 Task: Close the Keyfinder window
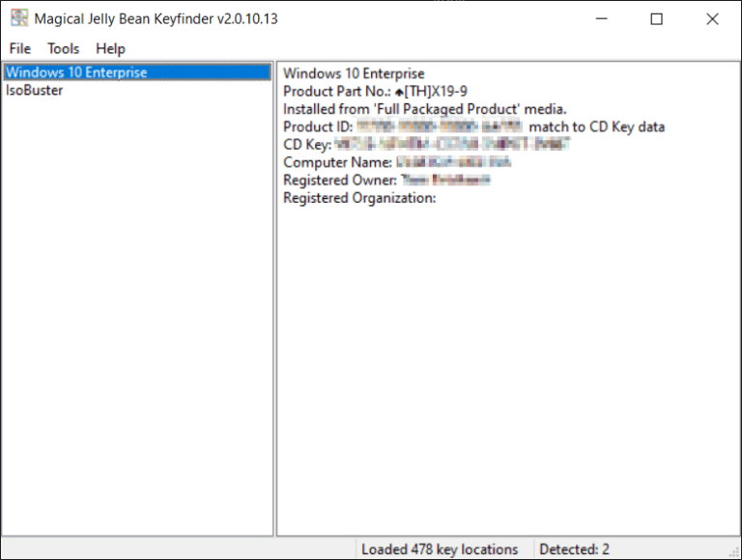712,18
